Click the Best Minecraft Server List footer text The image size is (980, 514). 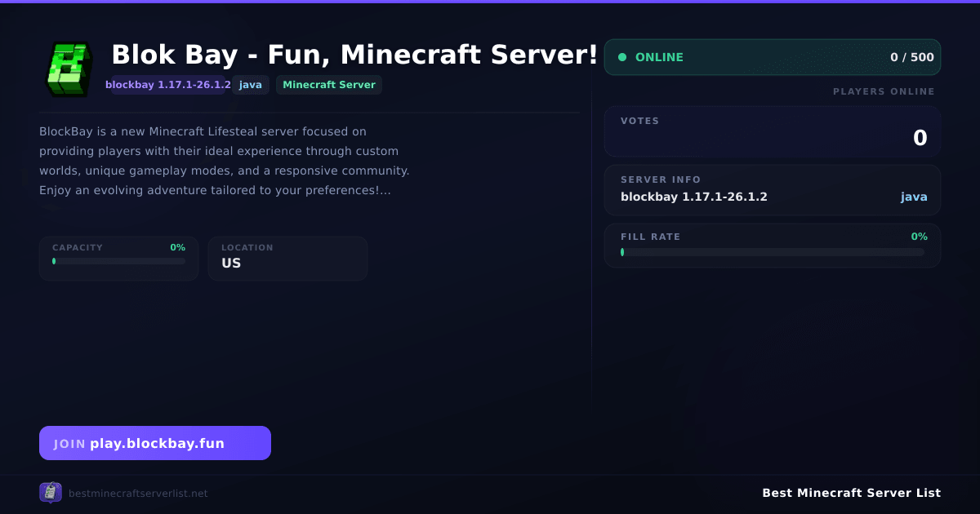[x=851, y=493]
